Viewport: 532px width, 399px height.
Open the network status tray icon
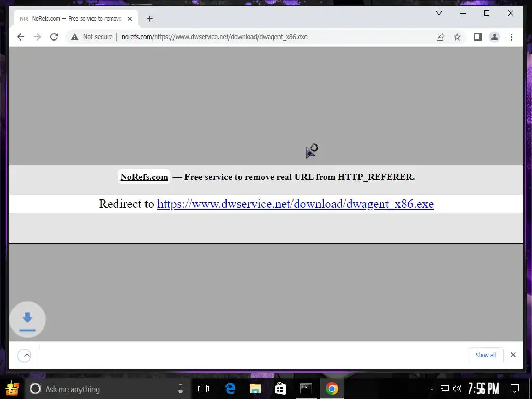click(445, 389)
